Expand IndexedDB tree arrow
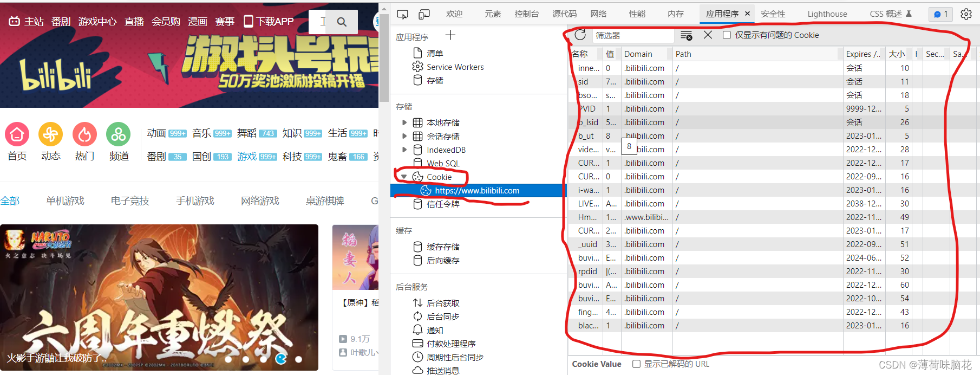Image resolution: width=980 pixels, height=375 pixels. coord(404,150)
